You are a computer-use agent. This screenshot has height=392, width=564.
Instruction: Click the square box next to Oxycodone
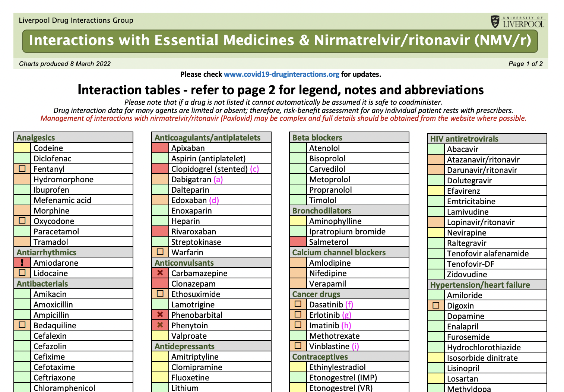tap(22, 221)
